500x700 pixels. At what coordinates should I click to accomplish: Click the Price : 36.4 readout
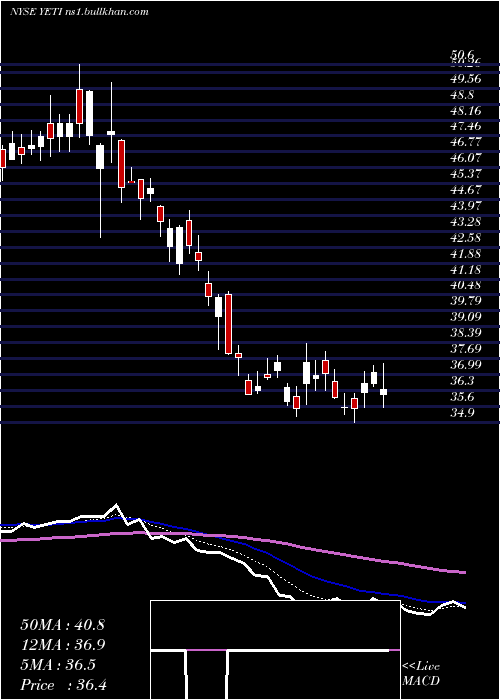pos(62,685)
